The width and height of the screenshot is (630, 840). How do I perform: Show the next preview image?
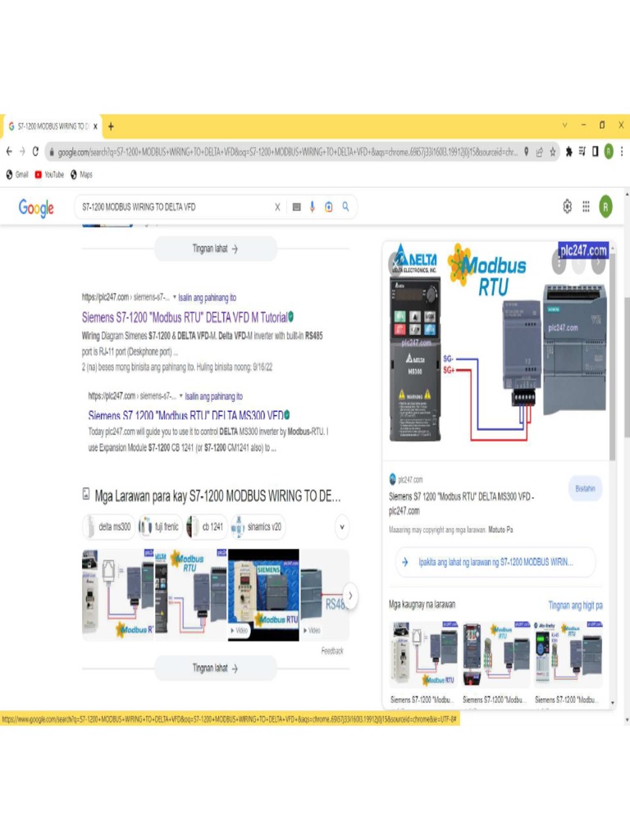(598, 263)
